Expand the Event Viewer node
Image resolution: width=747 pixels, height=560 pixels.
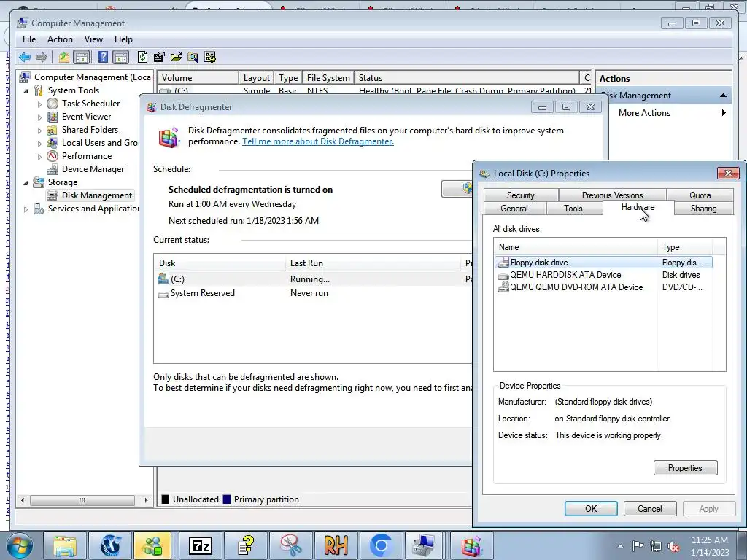(x=39, y=117)
